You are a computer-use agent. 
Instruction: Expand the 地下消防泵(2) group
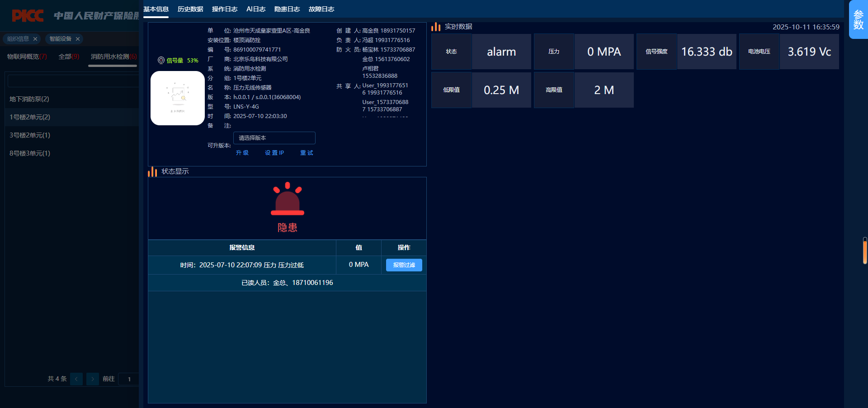29,99
